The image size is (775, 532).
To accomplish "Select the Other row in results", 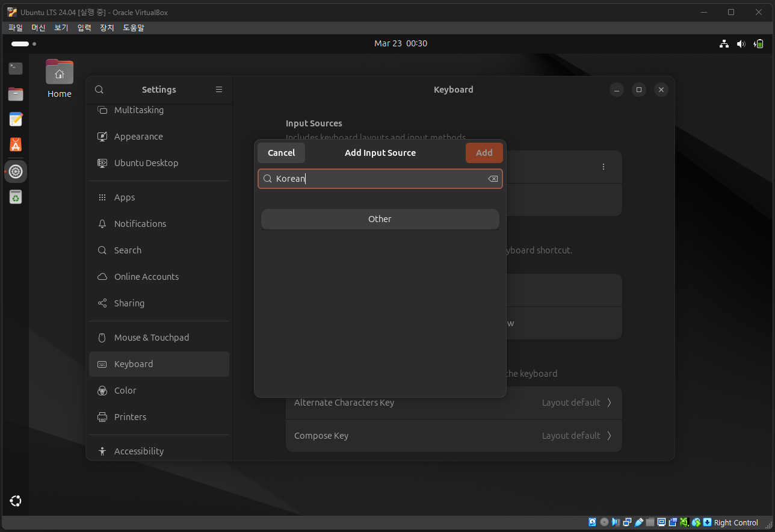I will tap(380, 219).
